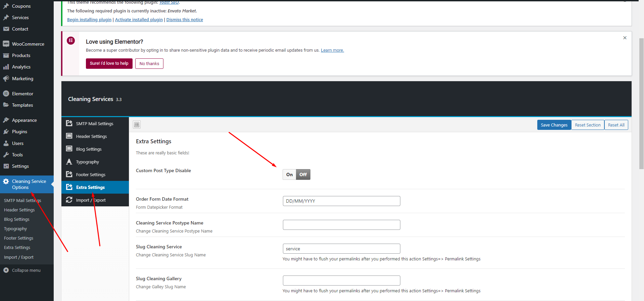Open the Typography panel tab

(95, 162)
